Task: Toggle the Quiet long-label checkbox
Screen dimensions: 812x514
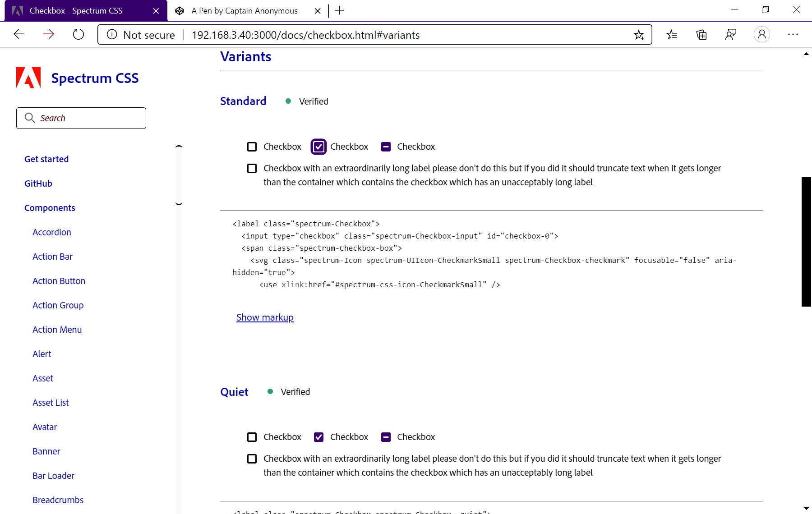Action: click(252, 459)
